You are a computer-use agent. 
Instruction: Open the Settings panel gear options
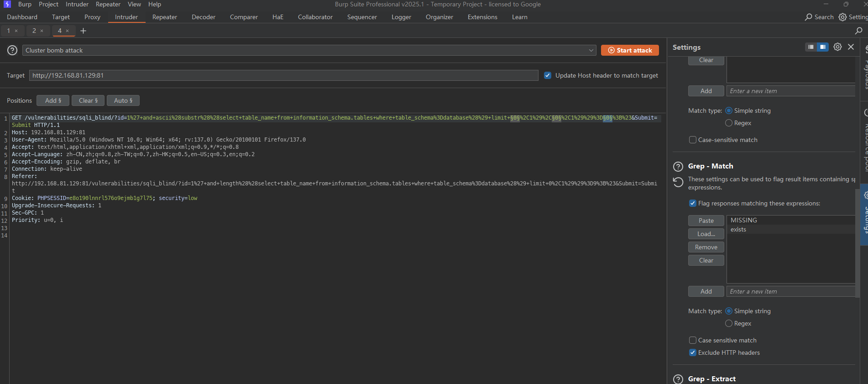coord(837,47)
